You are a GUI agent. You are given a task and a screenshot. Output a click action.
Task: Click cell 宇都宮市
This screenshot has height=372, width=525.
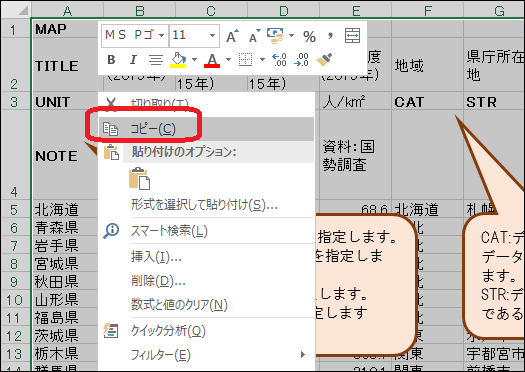pyautogui.click(x=494, y=354)
